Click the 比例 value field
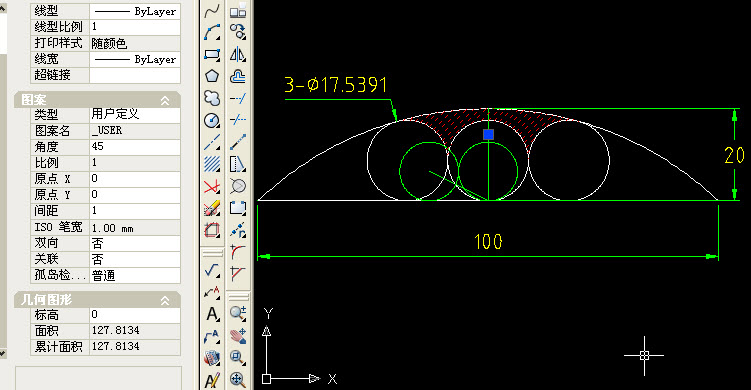The width and height of the screenshot is (751, 390). click(x=135, y=162)
